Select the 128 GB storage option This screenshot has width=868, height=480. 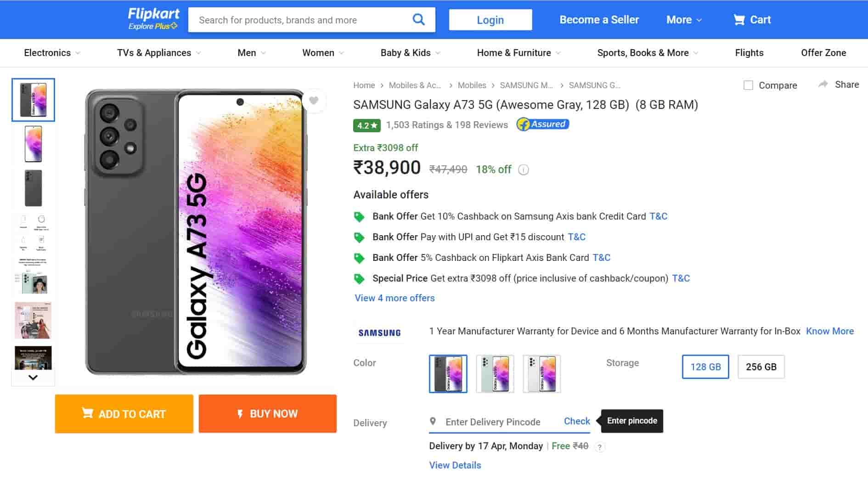[x=705, y=367]
